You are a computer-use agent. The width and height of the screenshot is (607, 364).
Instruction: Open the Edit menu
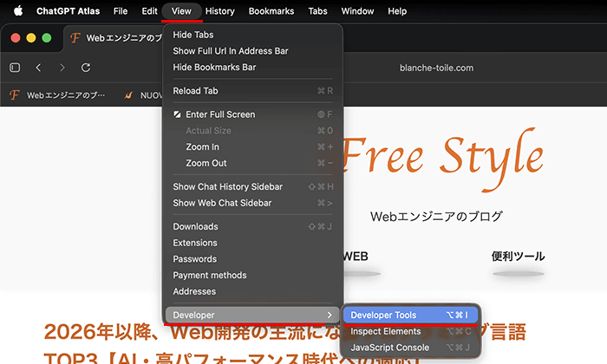pos(149,11)
